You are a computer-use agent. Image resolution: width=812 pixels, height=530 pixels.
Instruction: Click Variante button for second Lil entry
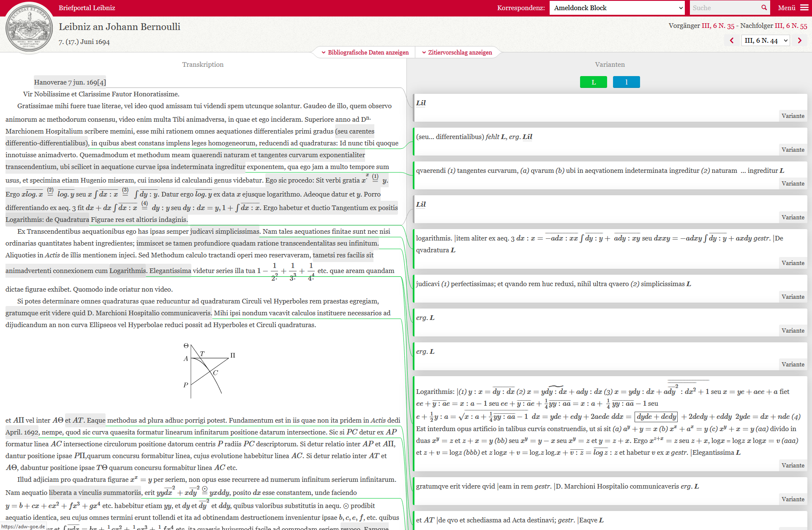click(793, 217)
